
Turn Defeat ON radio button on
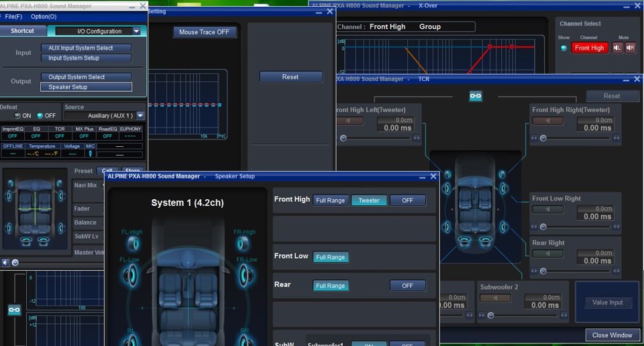17,116
